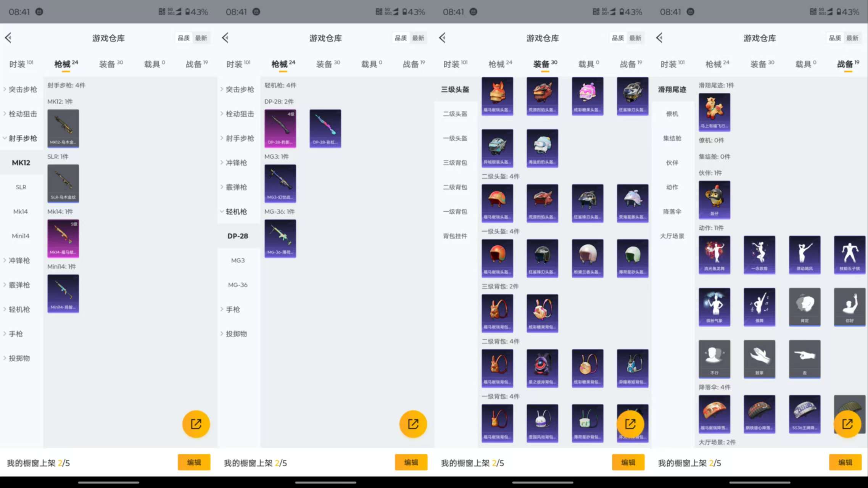This screenshot has width=868, height=488.
Task: Tap the 编辑 edit button
Action: 194,462
